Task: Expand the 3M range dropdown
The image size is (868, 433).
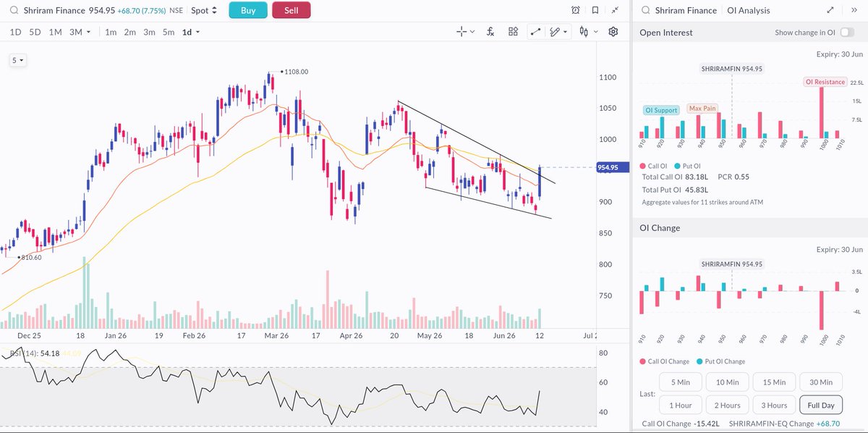Action: click(80, 32)
